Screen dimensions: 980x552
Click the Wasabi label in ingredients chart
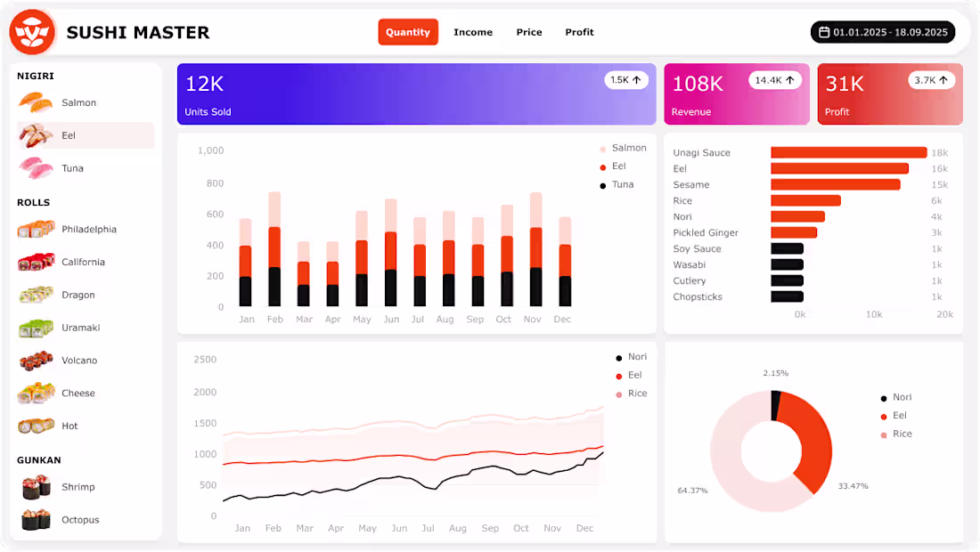pyautogui.click(x=690, y=264)
